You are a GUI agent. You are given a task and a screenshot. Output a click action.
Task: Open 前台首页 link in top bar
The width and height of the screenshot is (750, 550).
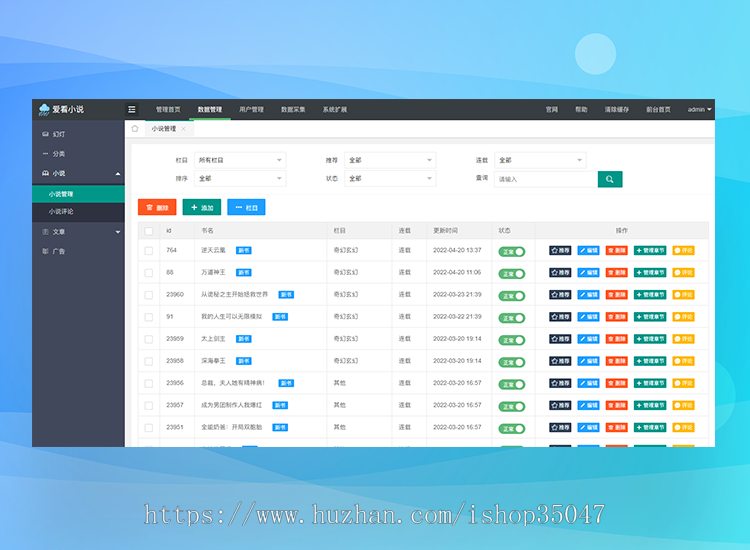point(658,110)
